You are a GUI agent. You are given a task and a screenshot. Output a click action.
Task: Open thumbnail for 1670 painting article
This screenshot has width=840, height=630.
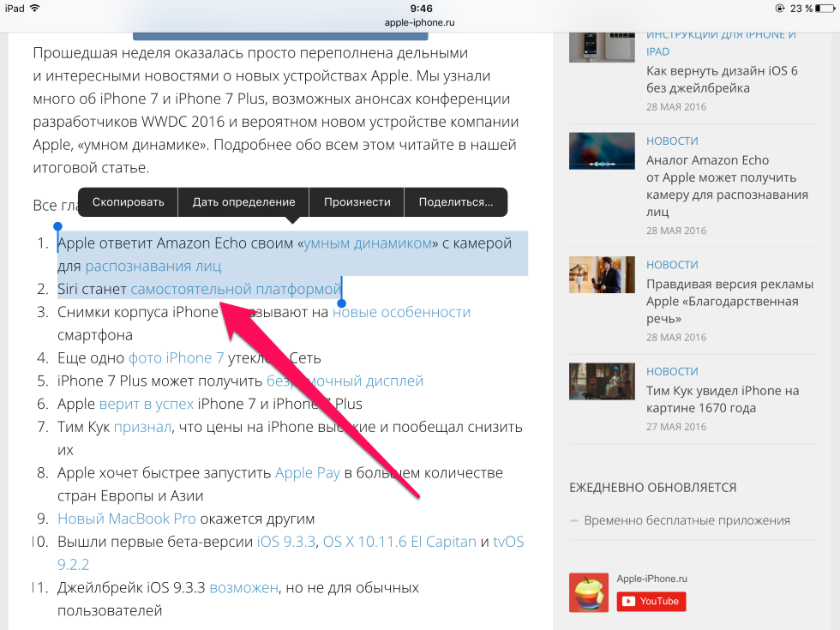tap(602, 381)
